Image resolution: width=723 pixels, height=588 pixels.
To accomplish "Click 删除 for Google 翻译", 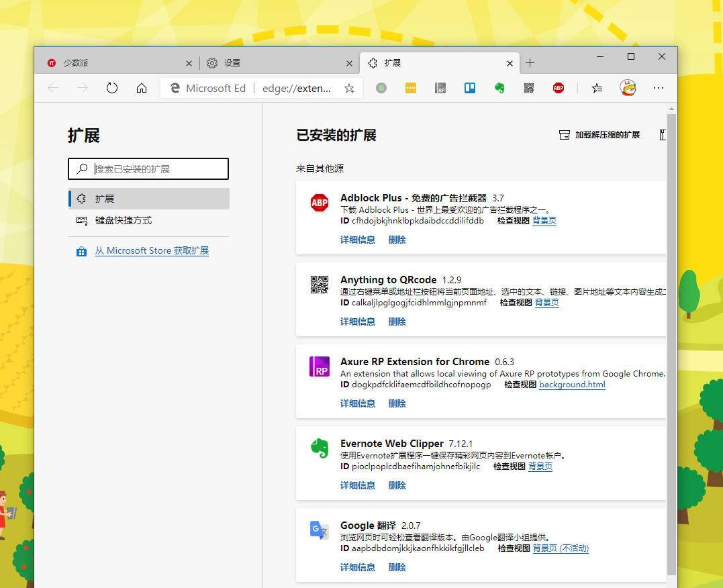I will tap(397, 567).
